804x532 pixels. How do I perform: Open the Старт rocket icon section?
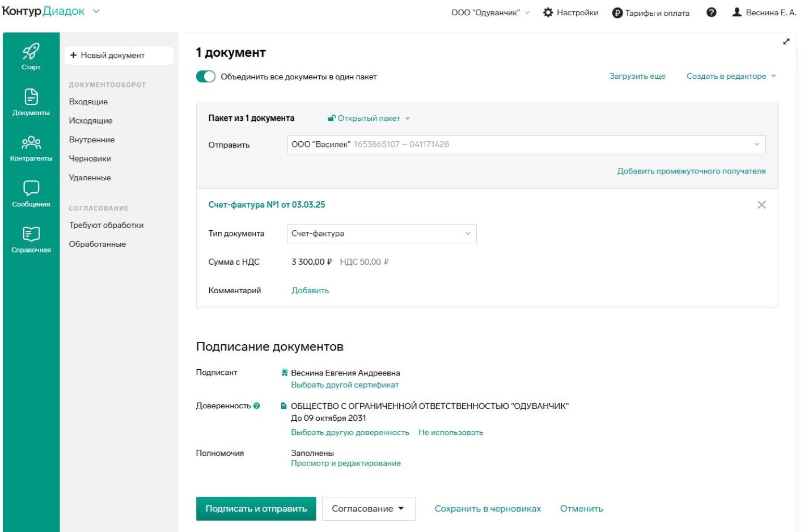click(31, 56)
